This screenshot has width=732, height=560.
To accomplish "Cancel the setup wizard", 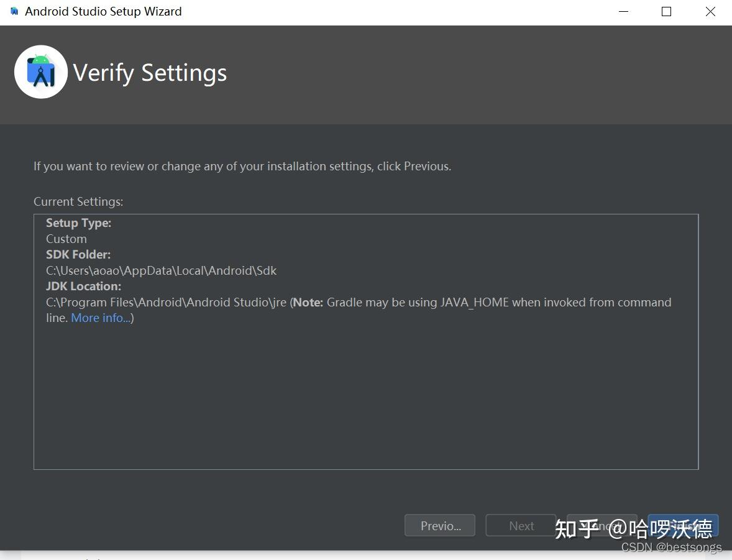I will [x=602, y=526].
